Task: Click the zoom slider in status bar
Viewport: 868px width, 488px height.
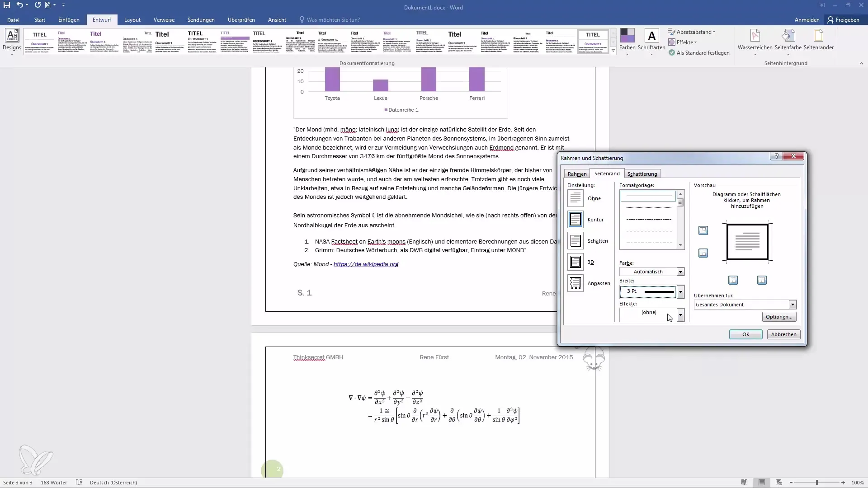Action: click(817, 483)
